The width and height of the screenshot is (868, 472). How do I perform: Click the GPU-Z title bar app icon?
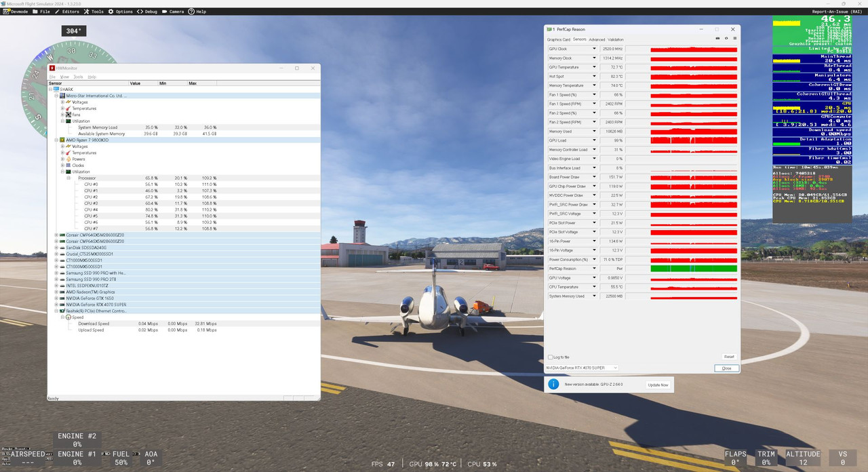coord(549,29)
